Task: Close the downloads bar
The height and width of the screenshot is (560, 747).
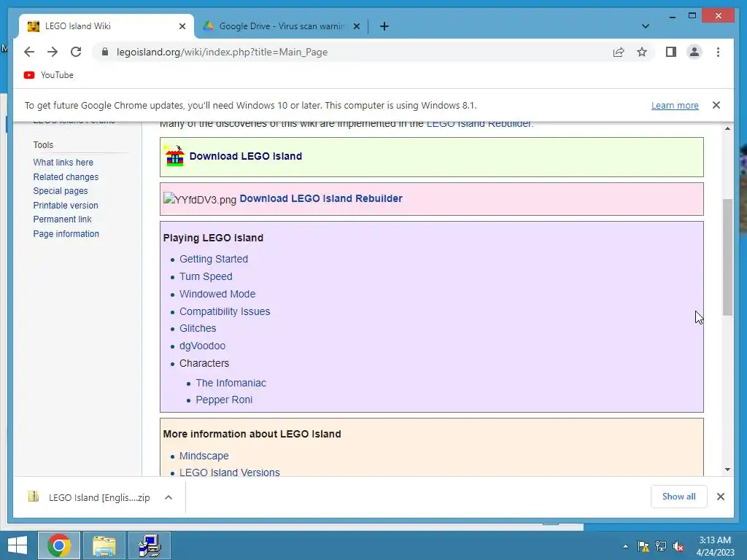Action: click(x=720, y=497)
